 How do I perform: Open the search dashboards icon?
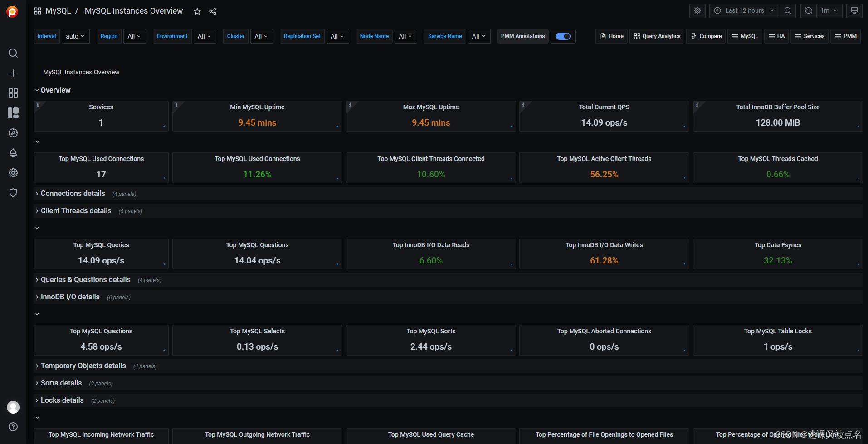pyautogui.click(x=13, y=53)
